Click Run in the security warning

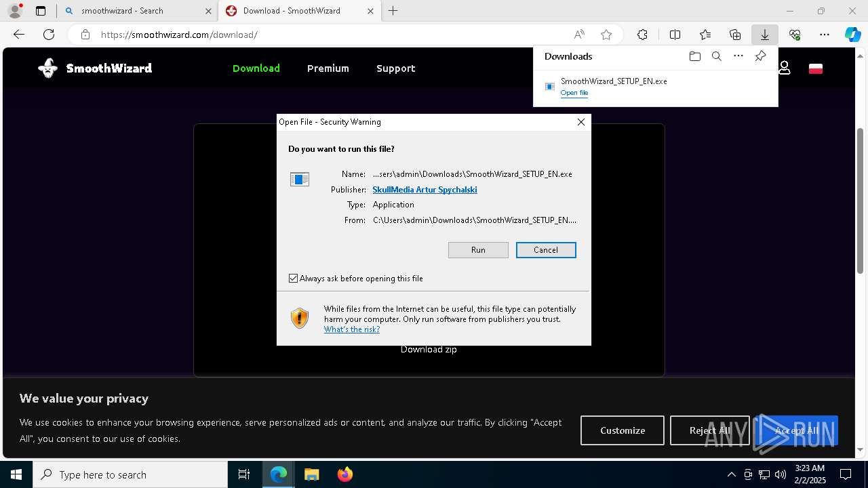(x=478, y=250)
